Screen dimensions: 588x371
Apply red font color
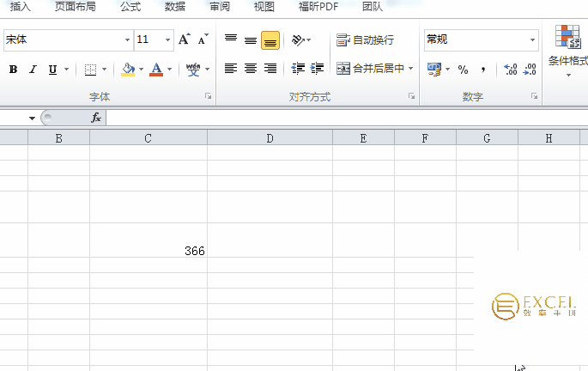156,70
